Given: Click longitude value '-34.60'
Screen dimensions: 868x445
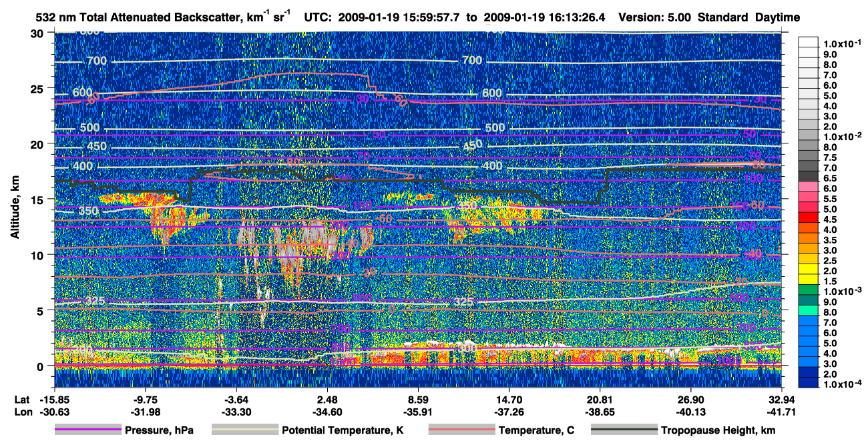Looking at the screenshot, I should pos(327,412).
